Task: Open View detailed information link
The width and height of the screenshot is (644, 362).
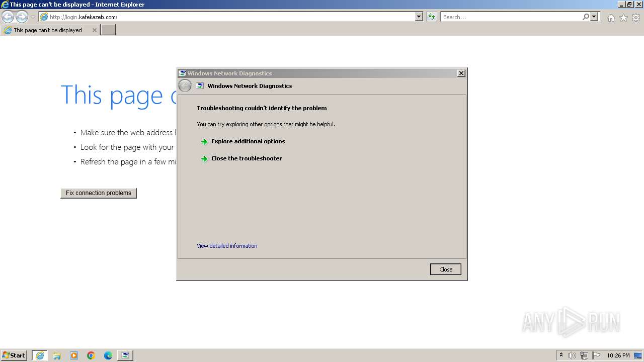Action: [x=227, y=246]
